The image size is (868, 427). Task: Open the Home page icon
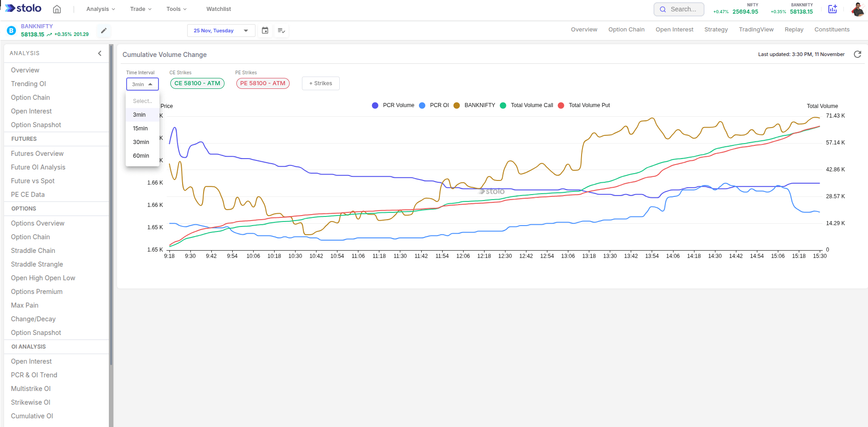[x=57, y=9]
